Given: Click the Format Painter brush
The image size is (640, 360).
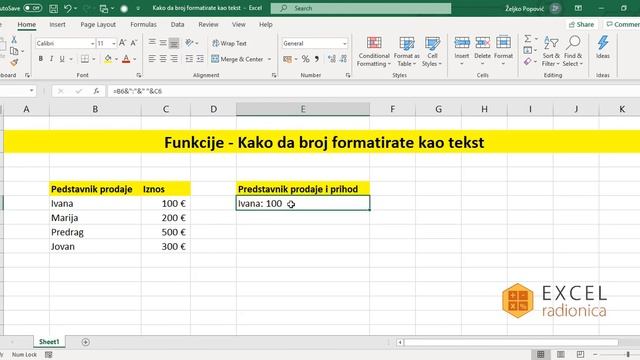Looking at the screenshot, I should coord(14,62).
